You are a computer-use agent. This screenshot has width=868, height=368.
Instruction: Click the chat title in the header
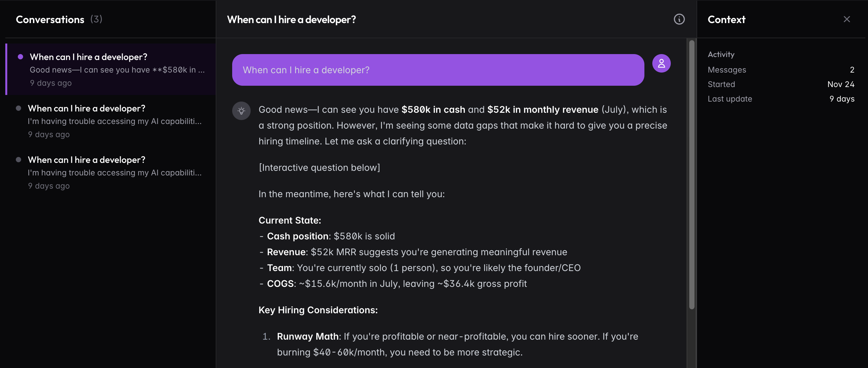[291, 19]
